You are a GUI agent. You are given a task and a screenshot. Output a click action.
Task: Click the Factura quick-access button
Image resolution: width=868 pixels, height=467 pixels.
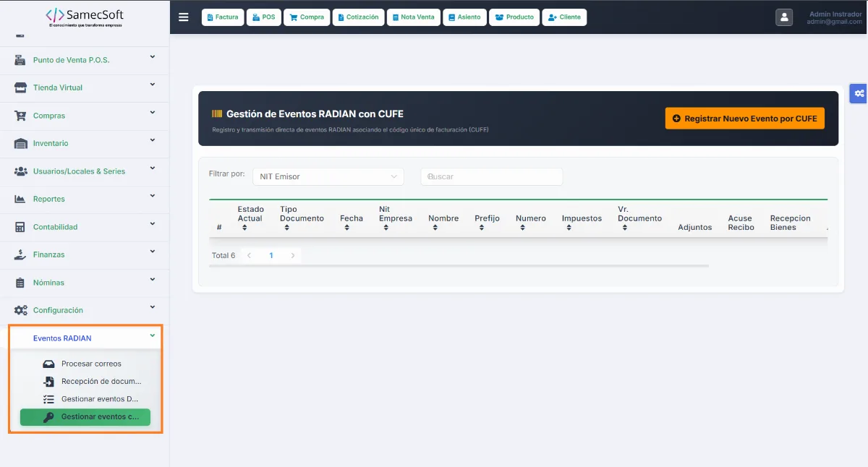tap(222, 17)
